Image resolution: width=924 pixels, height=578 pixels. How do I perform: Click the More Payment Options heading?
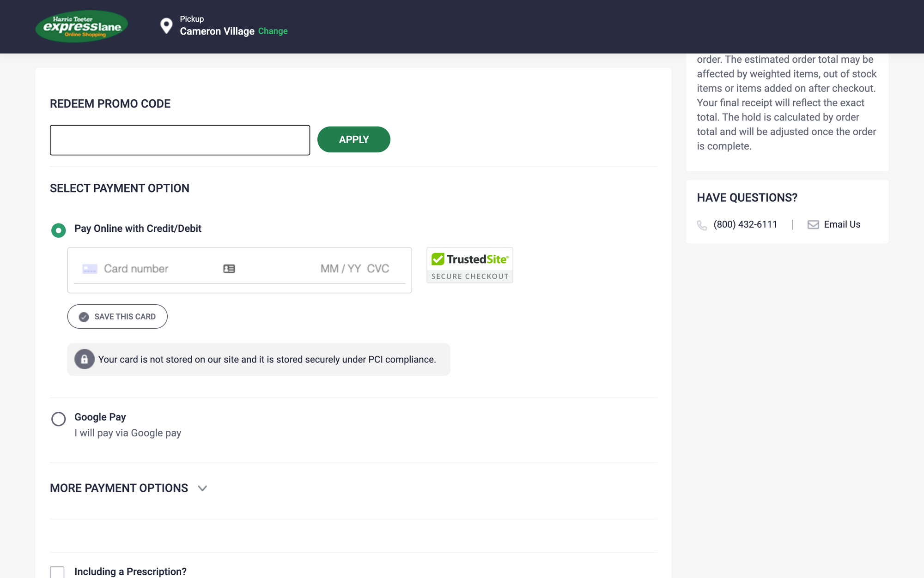pyautogui.click(x=119, y=488)
